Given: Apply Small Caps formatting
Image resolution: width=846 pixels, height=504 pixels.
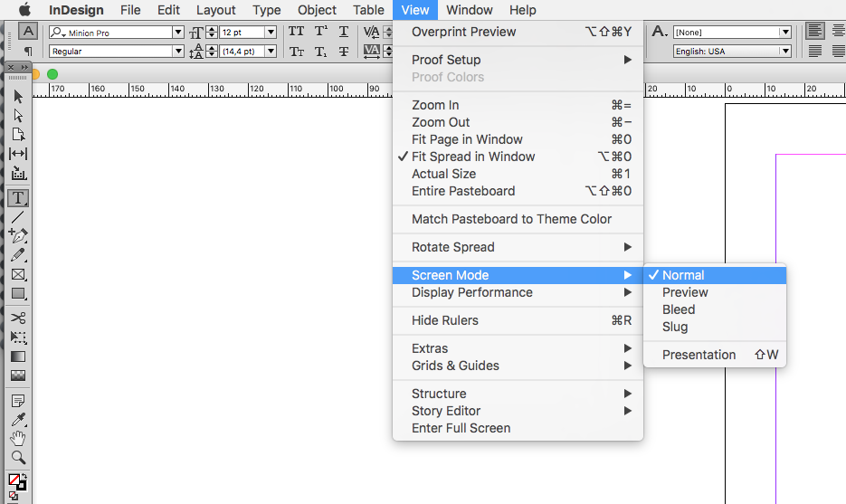Looking at the screenshot, I should [x=296, y=52].
